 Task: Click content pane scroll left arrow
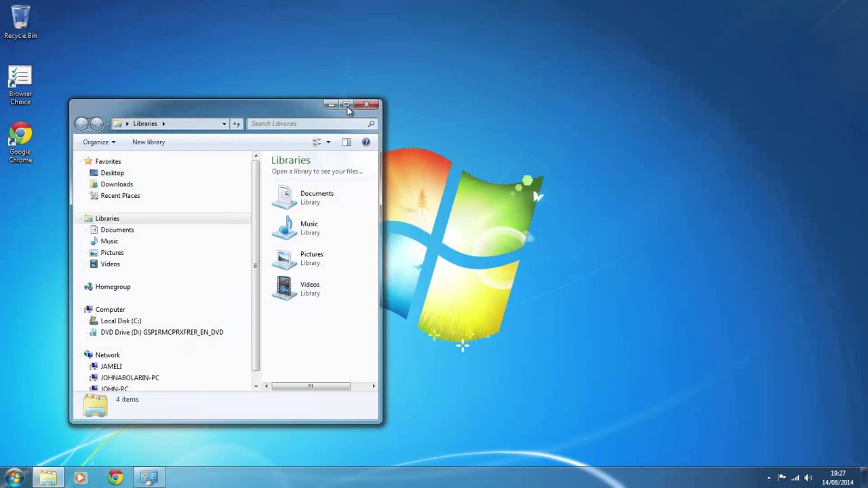coord(266,386)
